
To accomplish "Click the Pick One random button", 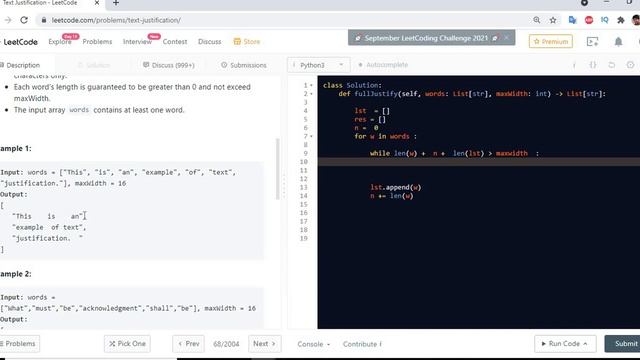I will 127,344.
